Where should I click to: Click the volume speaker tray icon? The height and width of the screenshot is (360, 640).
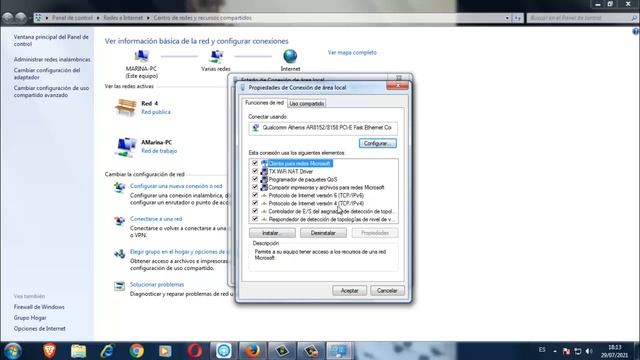tap(589, 351)
